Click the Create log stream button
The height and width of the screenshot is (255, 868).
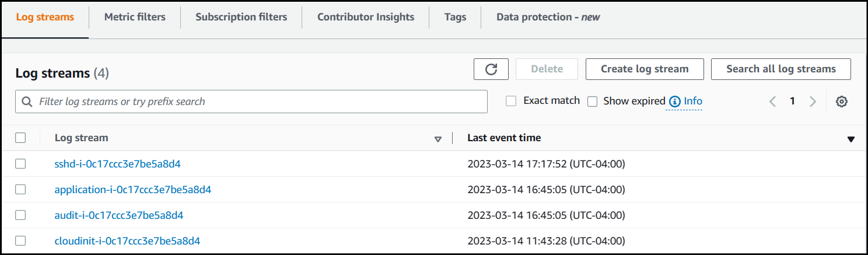[645, 69]
